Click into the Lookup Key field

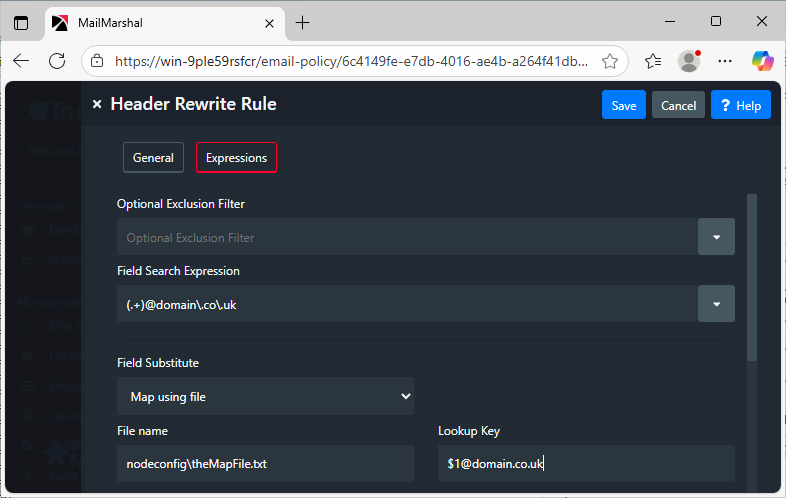pos(586,463)
